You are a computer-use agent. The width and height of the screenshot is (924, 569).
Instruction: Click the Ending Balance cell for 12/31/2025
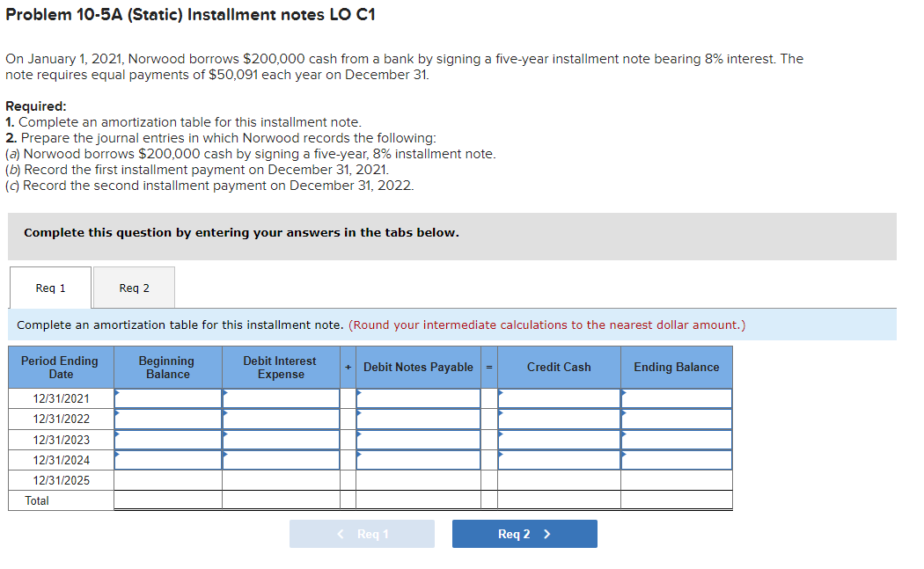tap(676, 480)
